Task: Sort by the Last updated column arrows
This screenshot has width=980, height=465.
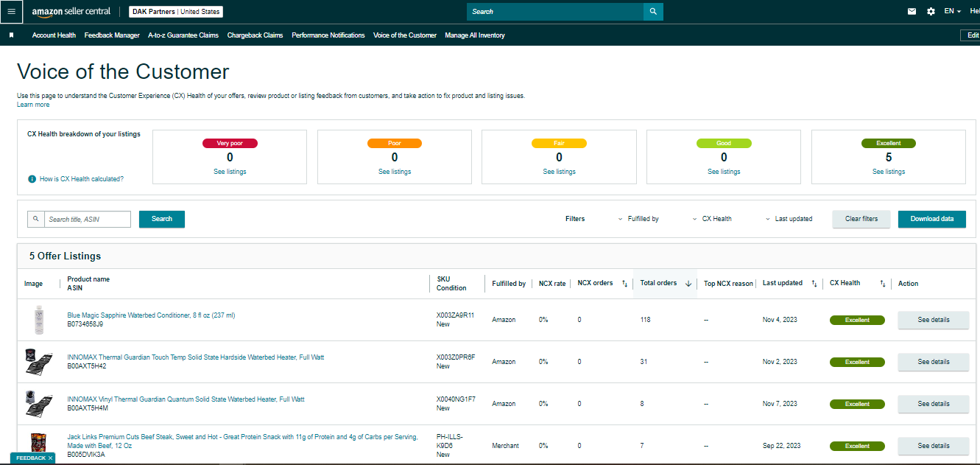Action: point(814,284)
